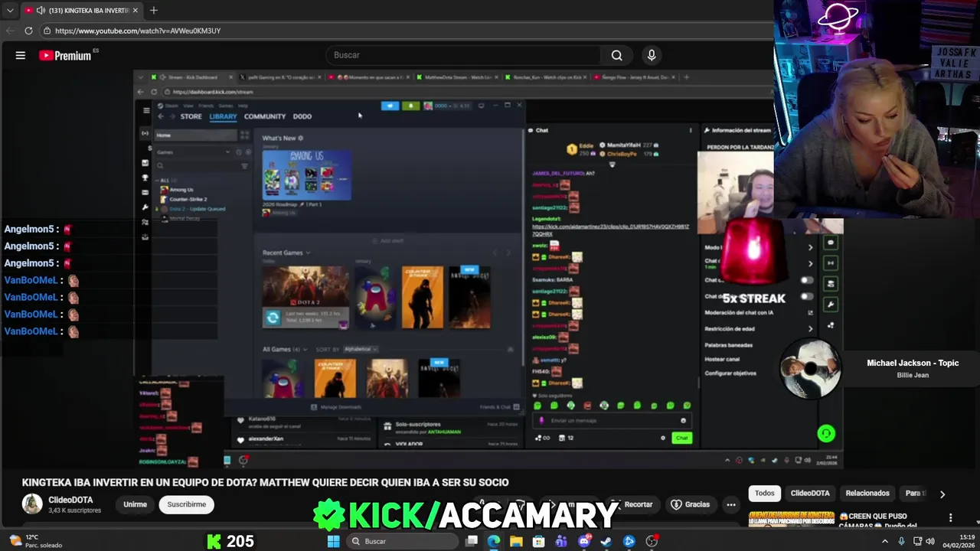This screenshot has width=980, height=551.
Task: Open Configurar objetivos in Kick dashboard
Action: coord(730,373)
